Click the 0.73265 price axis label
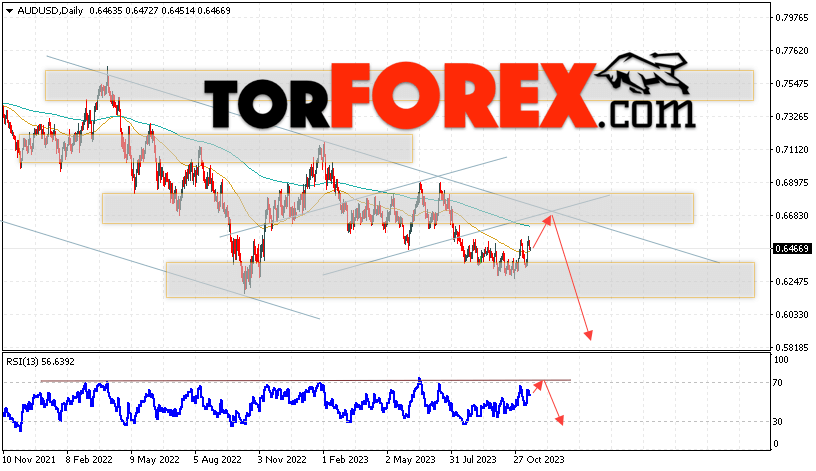Viewport: 816px width, 471px height. tap(792, 117)
